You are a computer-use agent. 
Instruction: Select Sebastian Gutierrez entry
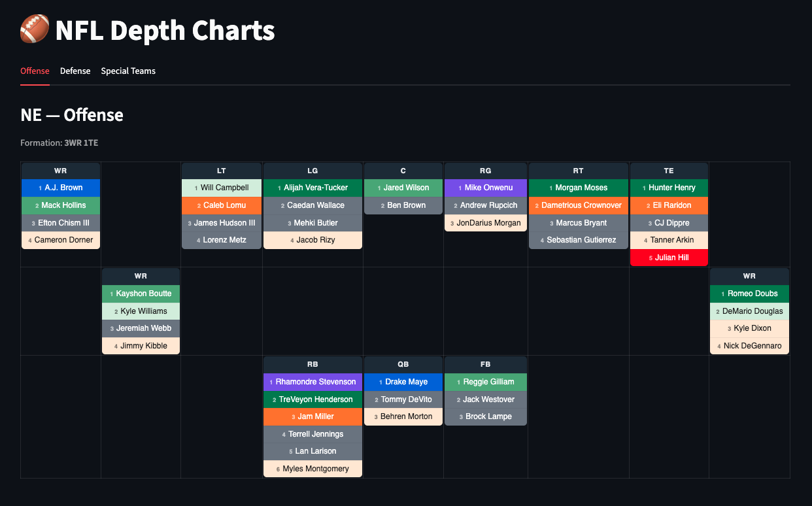point(578,240)
